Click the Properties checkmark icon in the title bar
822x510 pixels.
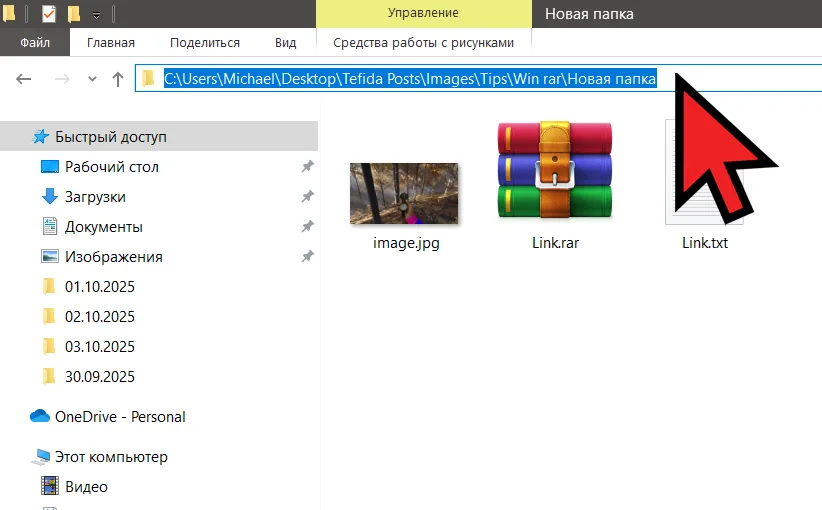[x=49, y=14]
